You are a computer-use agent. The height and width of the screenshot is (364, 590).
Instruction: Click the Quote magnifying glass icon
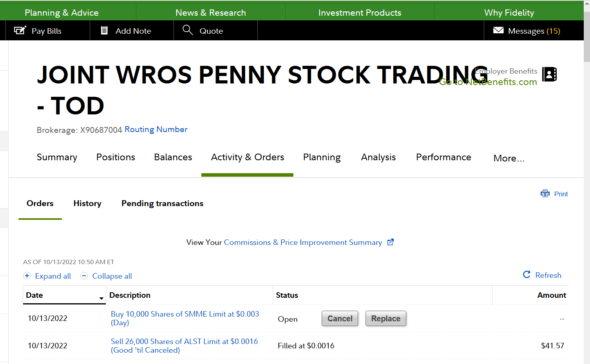[188, 30]
